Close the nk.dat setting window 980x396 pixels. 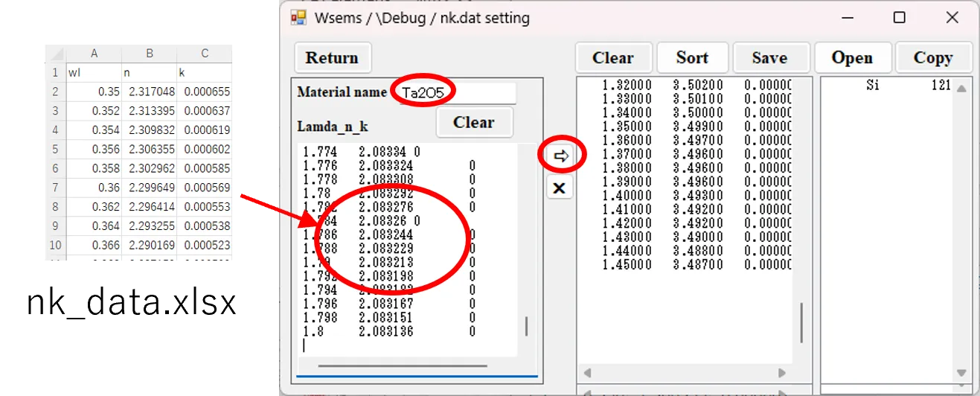952,18
